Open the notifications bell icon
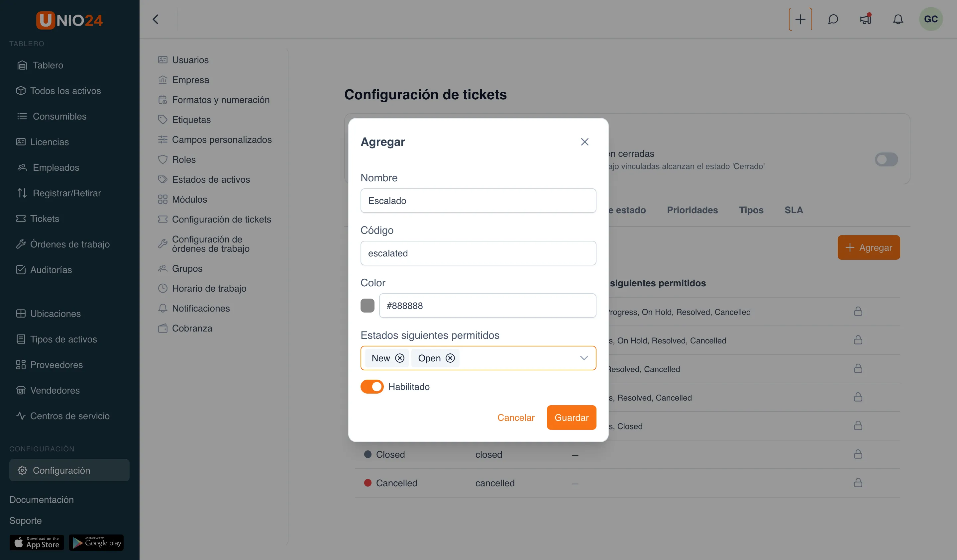The width and height of the screenshot is (957, 560). point(898,19)
